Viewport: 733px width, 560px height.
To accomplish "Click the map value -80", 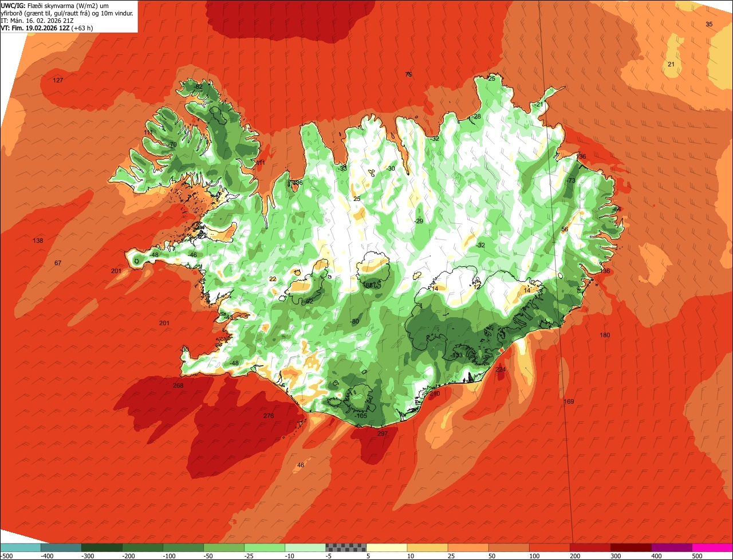I will pyautogui.click(x=354, y=322).
